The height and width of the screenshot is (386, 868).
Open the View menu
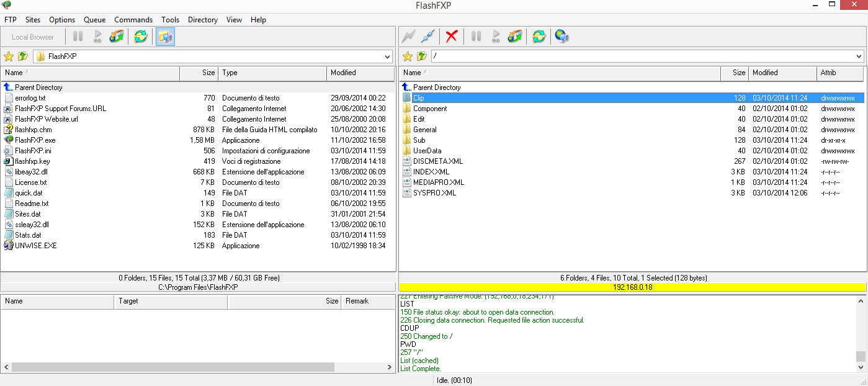tap(234, 20)
